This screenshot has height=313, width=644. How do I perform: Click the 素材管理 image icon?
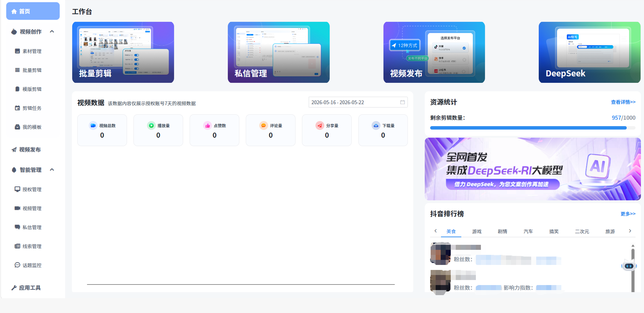[x=17, y=51]
